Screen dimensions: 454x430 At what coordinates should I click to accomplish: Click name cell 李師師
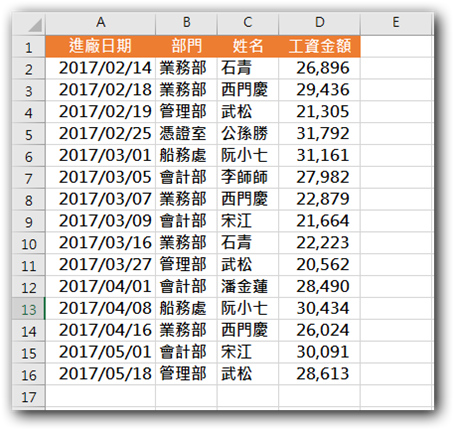tap(248, 177)
